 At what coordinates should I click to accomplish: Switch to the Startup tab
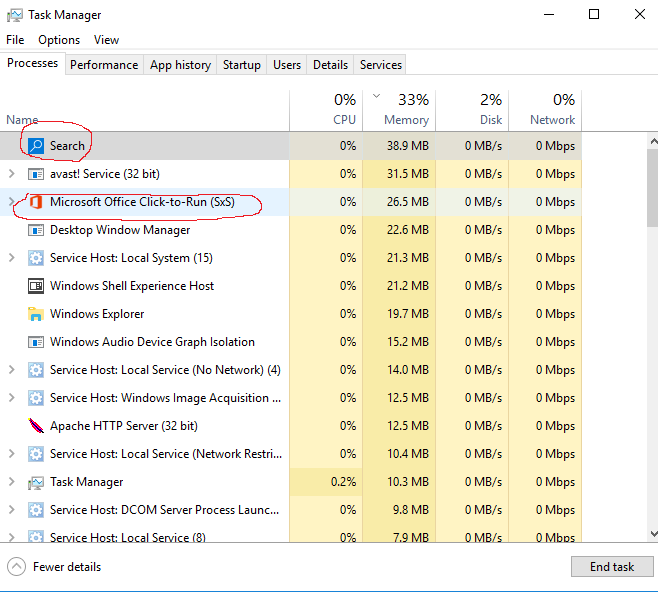[242, 65]
